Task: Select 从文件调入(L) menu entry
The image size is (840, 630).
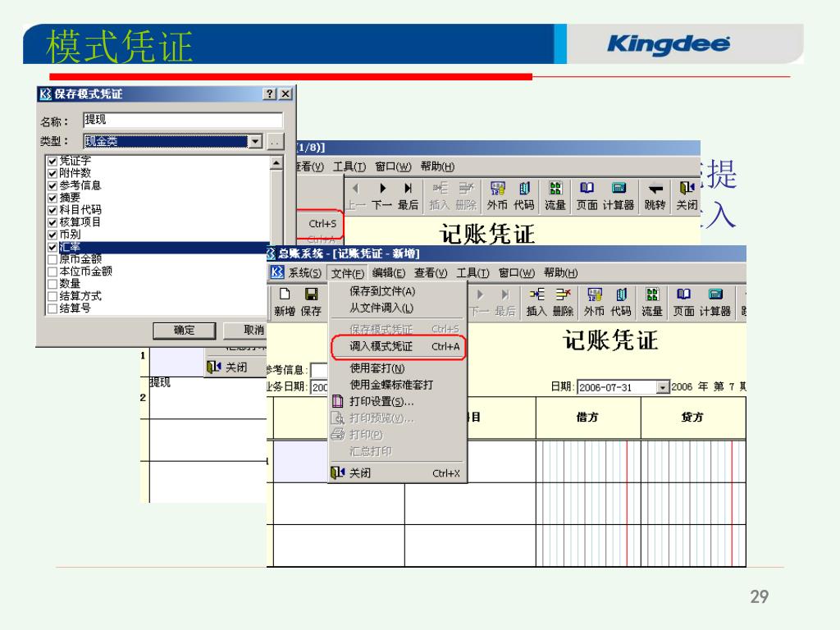Action: (397, 308)
